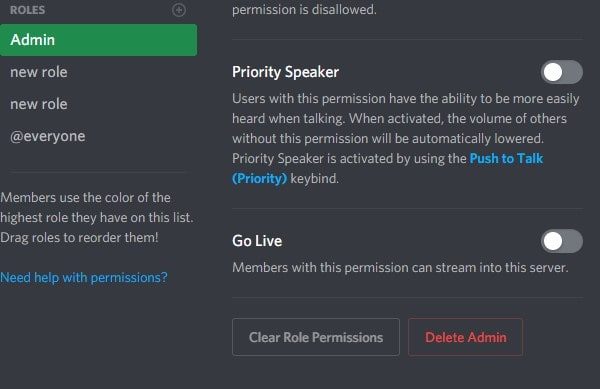600x389 pixels.
Task: Click the "Drag roles to reorder them!" hint
Action: tap(79, 238)
